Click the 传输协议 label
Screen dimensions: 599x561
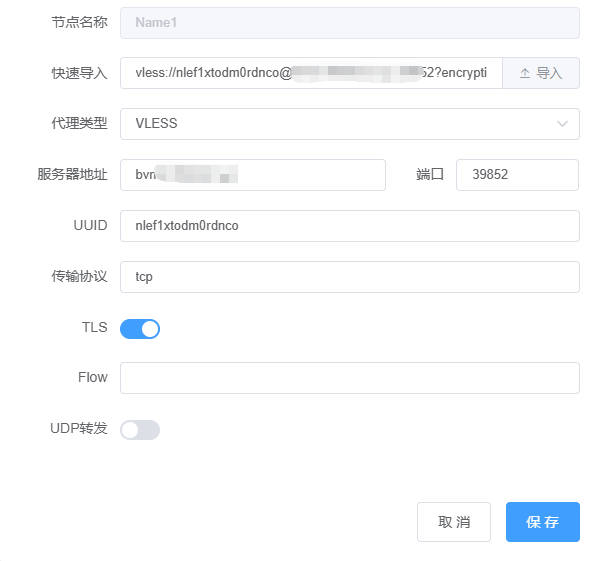pos(79,276)
